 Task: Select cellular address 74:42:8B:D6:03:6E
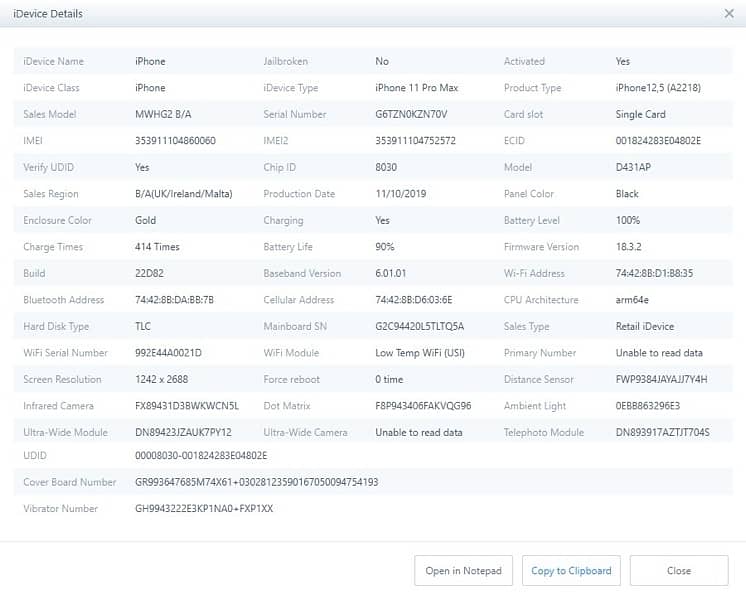[x=413, y=300]
